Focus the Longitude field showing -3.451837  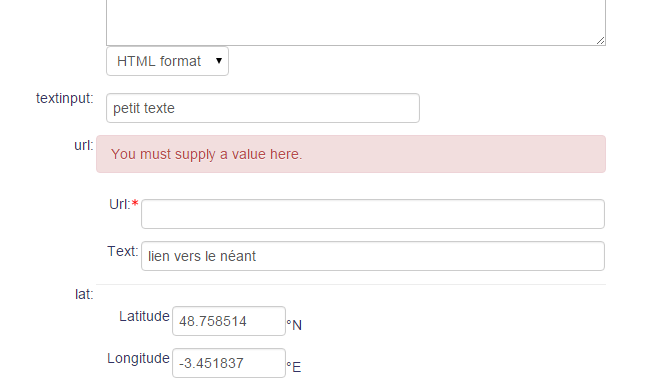[229, 363]
